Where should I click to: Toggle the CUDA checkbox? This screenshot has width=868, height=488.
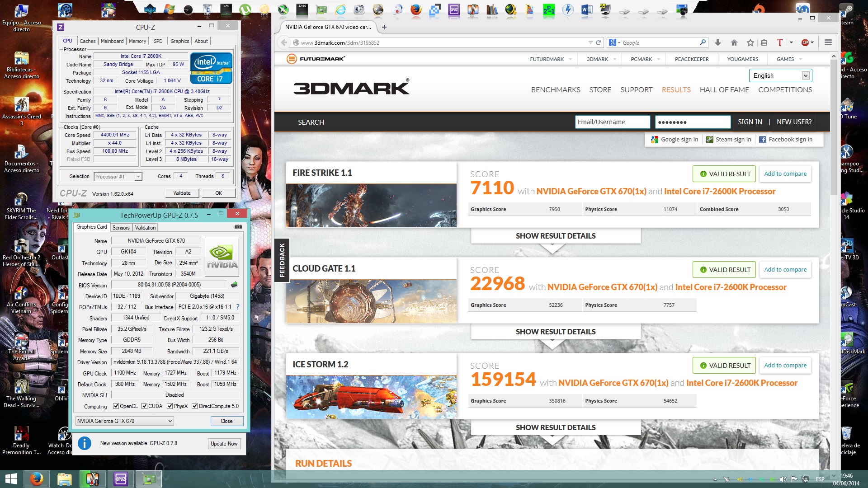click(x=145, y=406)
